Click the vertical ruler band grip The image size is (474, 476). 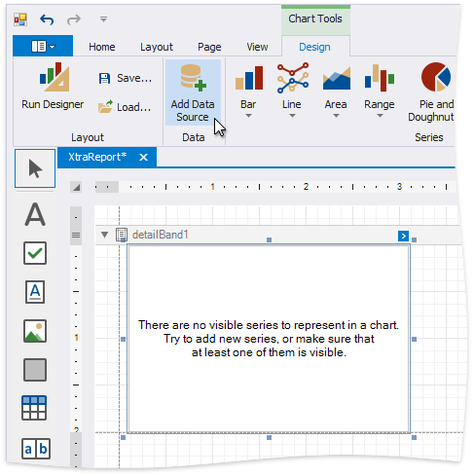(76, 235)
